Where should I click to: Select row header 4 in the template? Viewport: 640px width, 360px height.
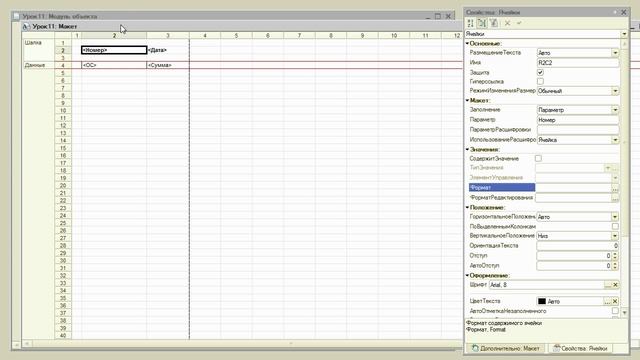63,65
